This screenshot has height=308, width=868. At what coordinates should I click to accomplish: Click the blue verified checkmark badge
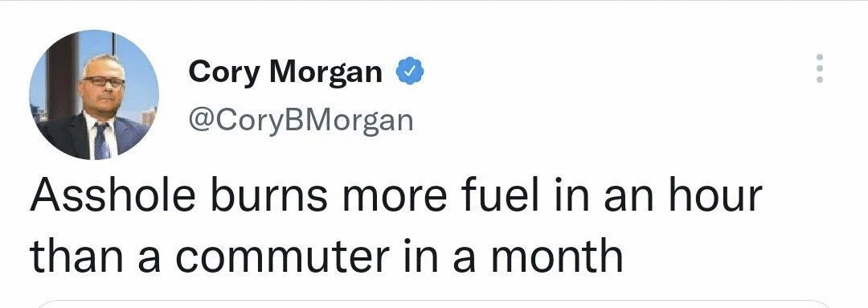click(410, 71)
